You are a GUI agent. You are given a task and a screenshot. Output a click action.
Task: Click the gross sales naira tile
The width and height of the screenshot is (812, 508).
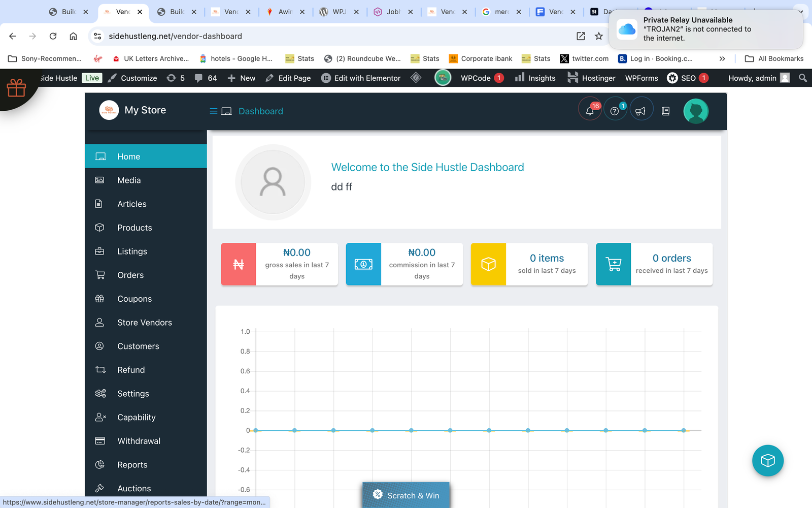point(280,264)
